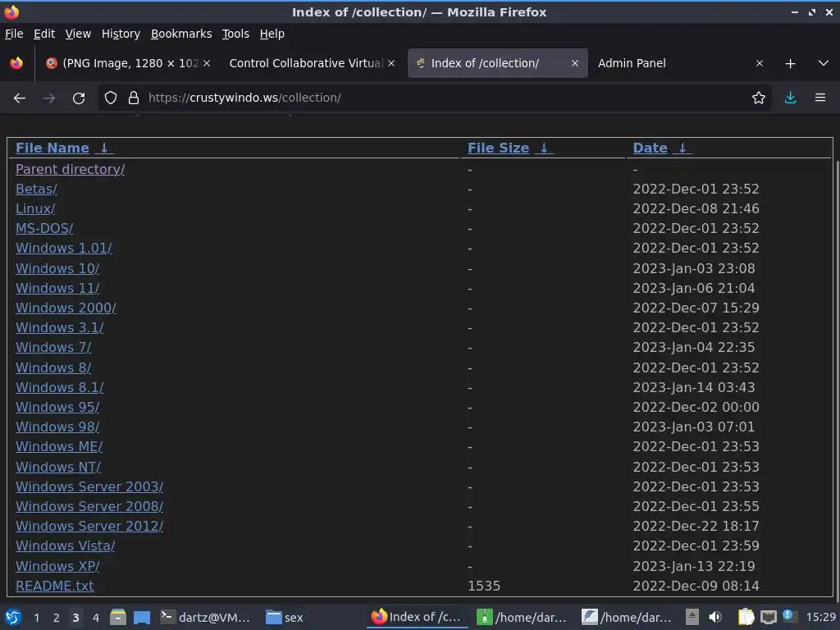Open the Windows Vista folder
840x630 pixels.
(x=66, y=546)
